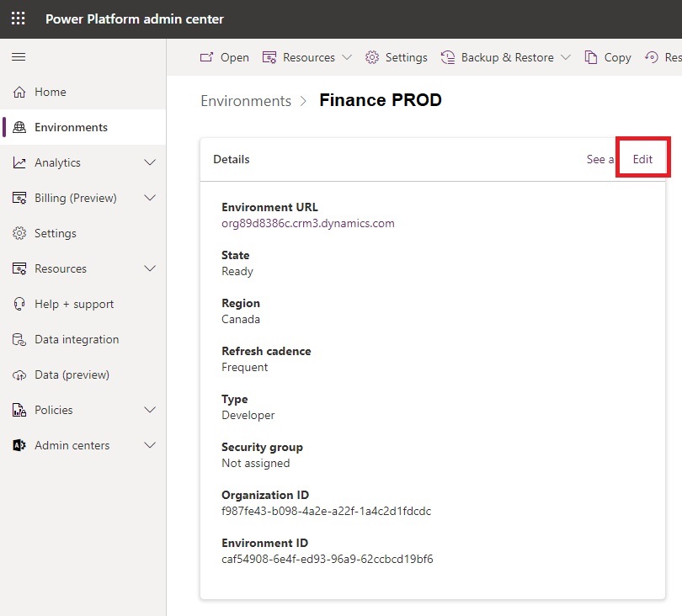Open the org89d8386c.crm3.dynamics.com URL
This screenshot has height=616, width=682.
[x=307, y=224]
